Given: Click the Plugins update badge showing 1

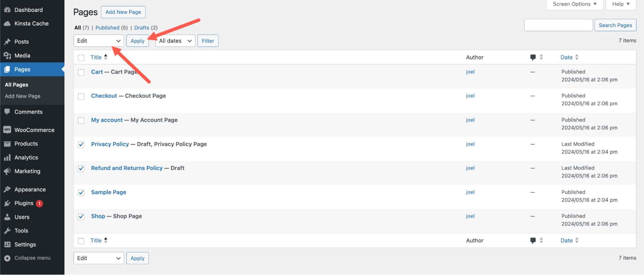Looking at the screenshot, I should [39, 204].
